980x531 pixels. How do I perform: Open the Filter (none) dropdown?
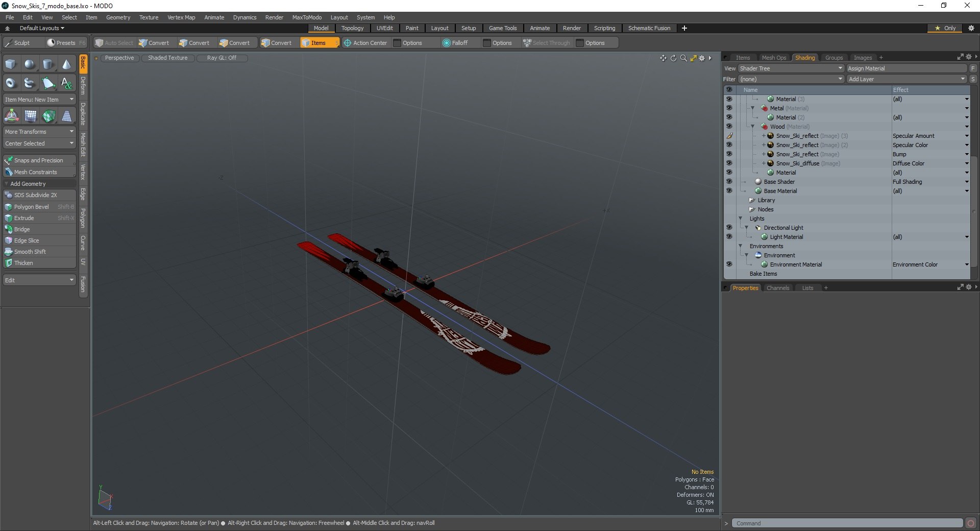[x=791, y=79]
